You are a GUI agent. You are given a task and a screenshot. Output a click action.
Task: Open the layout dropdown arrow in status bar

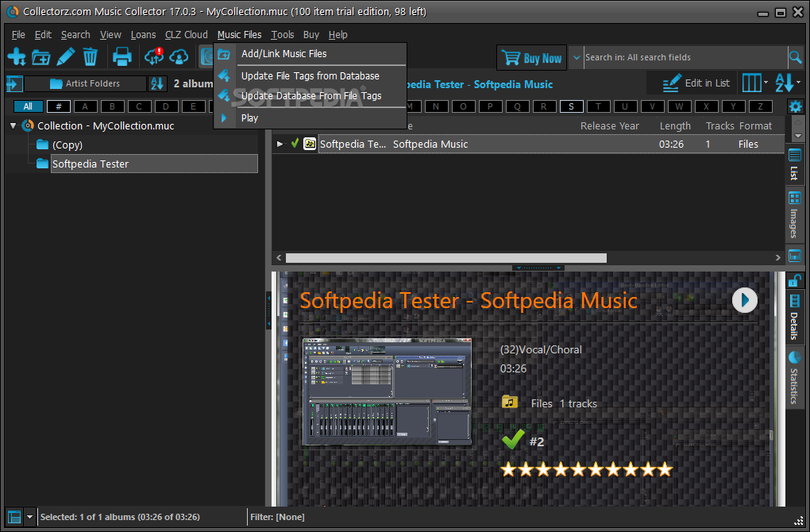(x=29, y=516)
